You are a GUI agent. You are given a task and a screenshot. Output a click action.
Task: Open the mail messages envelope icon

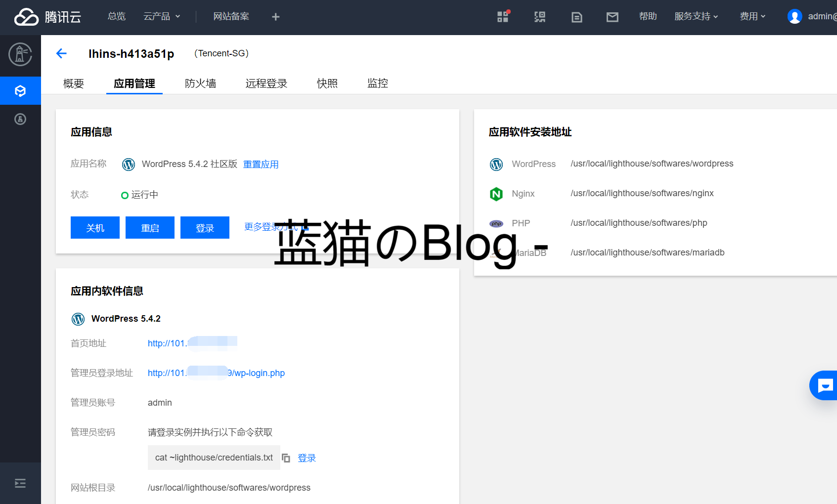tap(612, 17)
